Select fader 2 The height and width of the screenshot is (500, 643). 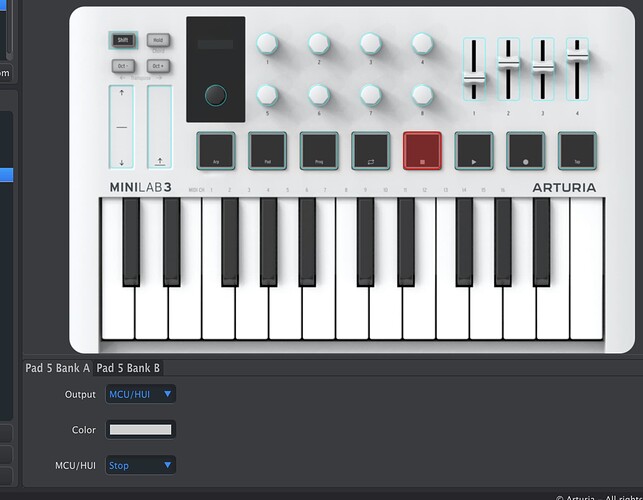[x=508, y=69]
